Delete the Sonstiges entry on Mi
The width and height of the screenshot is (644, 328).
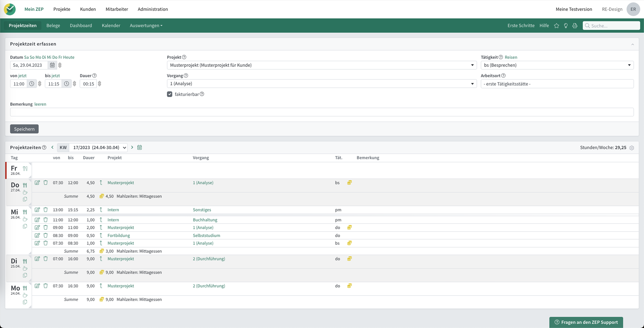46,210
